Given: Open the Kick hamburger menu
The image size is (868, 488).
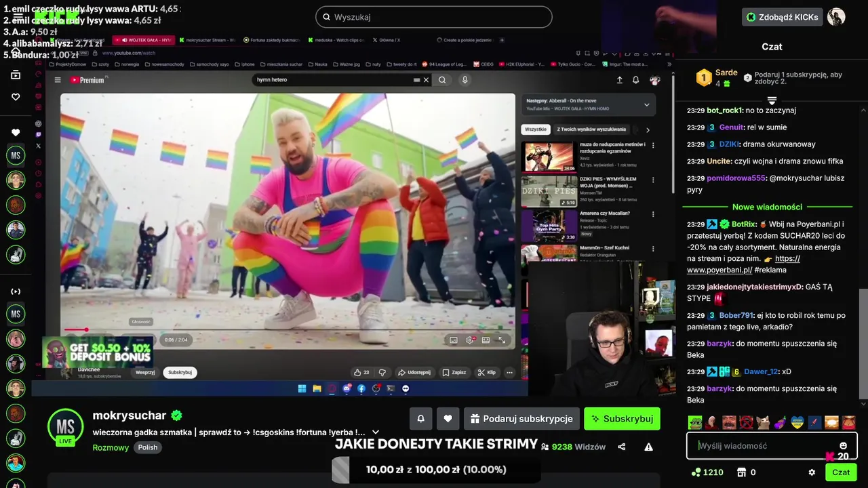Looking at the screenshot, I should point(18,16).
